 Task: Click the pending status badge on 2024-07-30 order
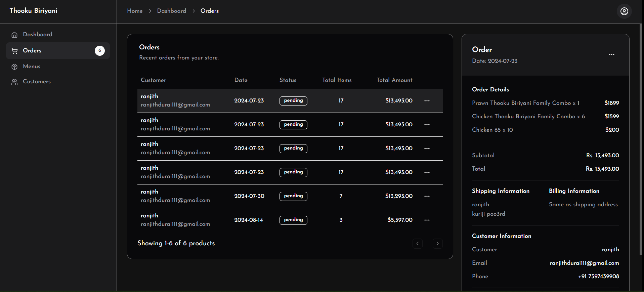[293, 196]
